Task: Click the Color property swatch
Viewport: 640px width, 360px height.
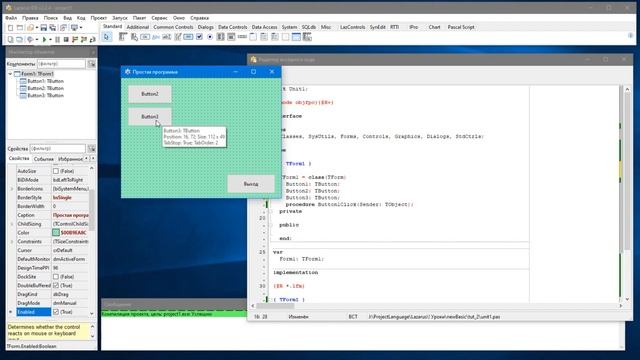Action: 56,233
